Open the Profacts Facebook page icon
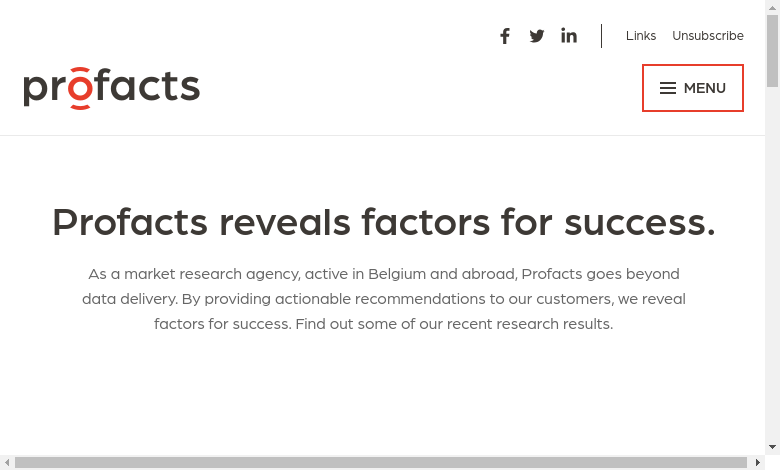Screen dimensions: 780x470 coord(505,36)
